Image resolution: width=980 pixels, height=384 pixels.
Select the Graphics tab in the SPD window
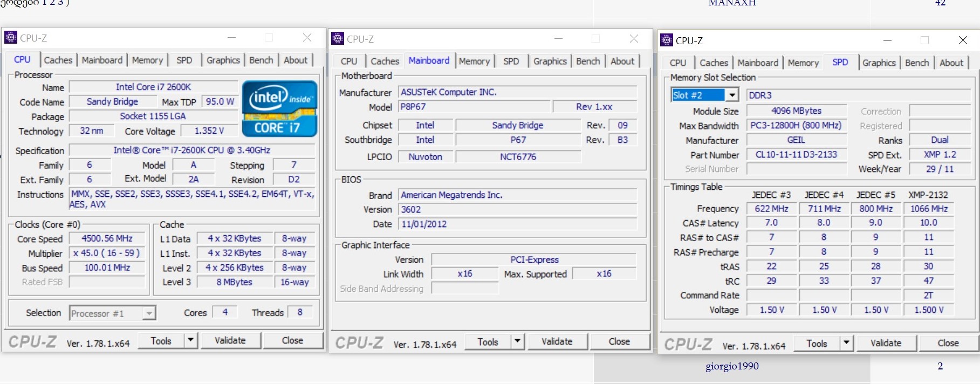(879, 63)
